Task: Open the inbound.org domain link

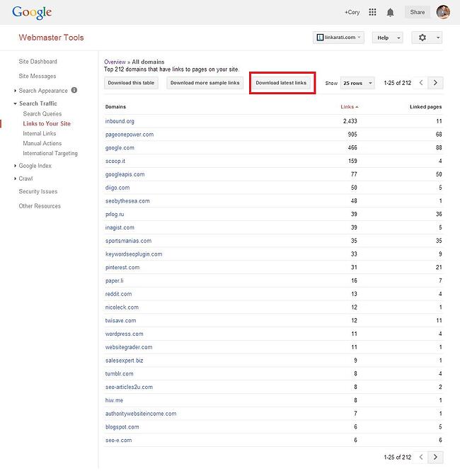Action: point(120,121)
